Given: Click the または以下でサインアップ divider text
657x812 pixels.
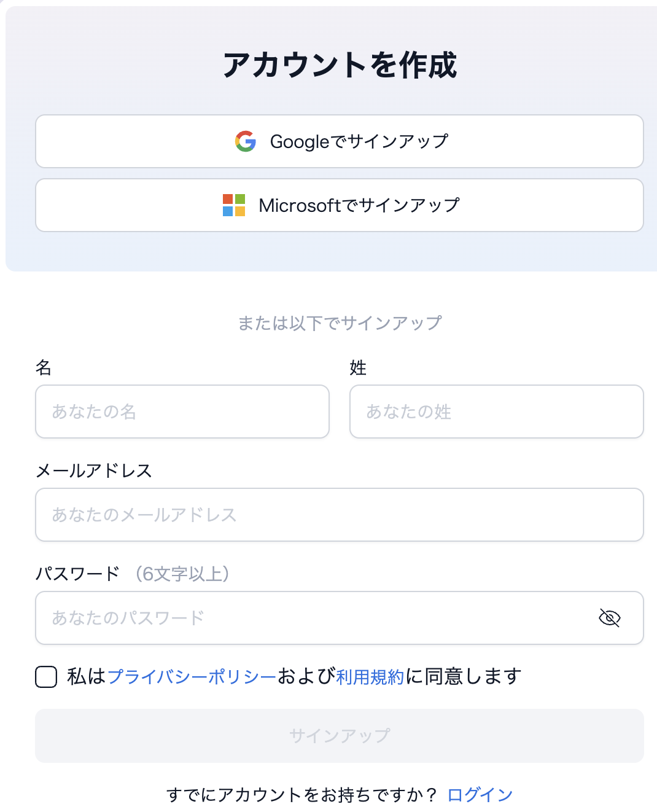Looking at the screenshot, I should click(x=340, y=323).
